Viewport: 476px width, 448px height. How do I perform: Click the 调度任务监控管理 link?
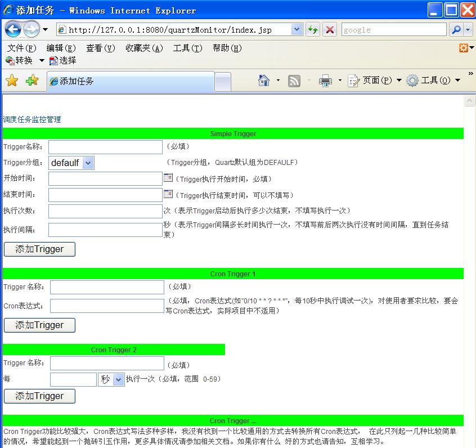32,119
